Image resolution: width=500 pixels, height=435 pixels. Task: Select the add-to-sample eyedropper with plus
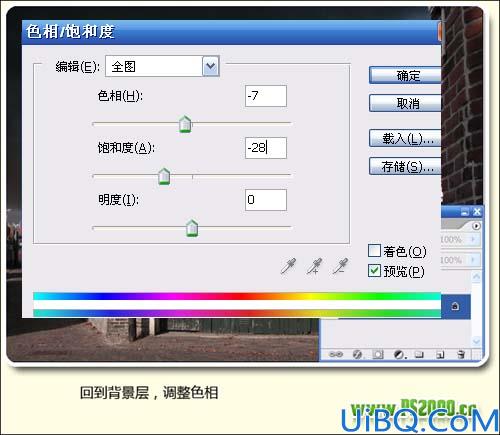[x=314, y=266]
